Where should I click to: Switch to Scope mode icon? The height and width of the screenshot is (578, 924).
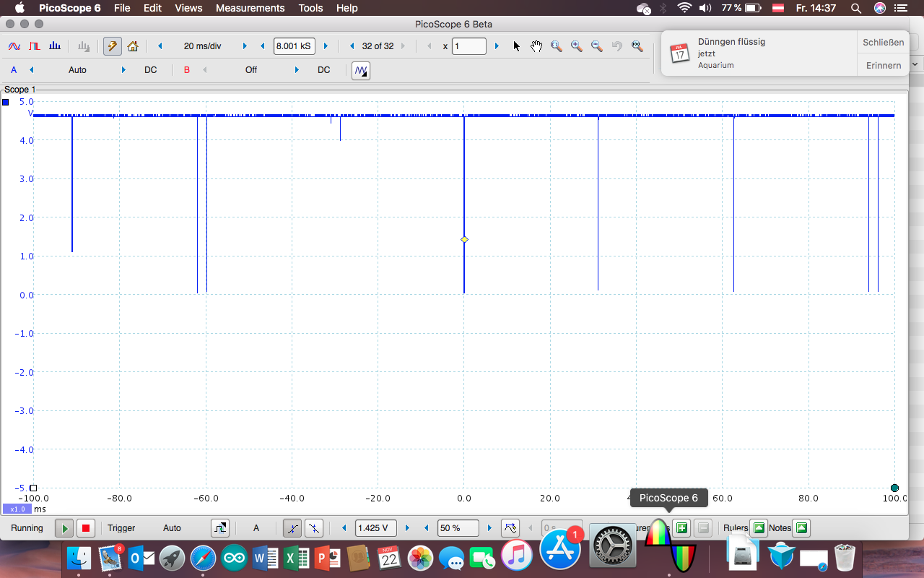pos(14,46)
